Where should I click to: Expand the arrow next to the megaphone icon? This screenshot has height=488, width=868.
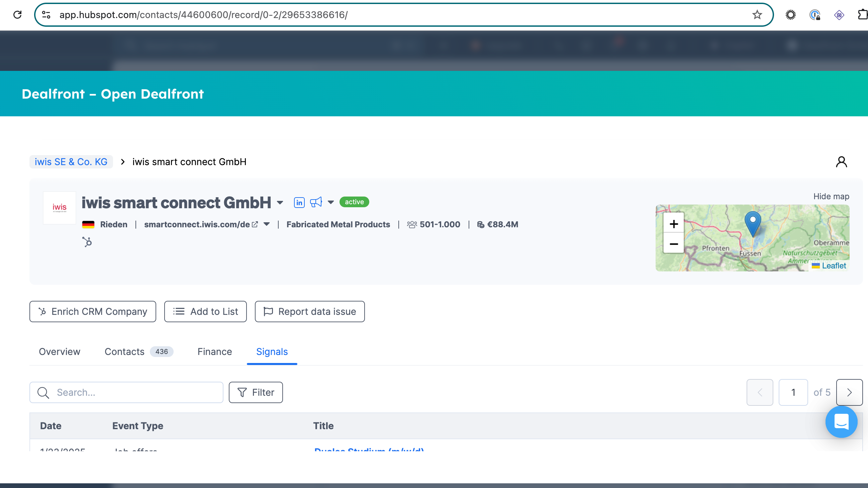330,202
